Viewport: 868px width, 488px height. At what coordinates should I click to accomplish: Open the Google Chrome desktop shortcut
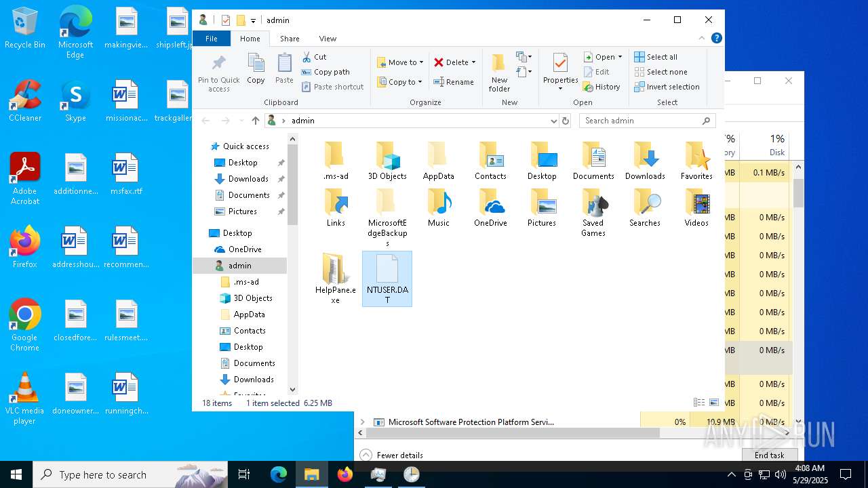pyautogui.click(x=25, y=325)
